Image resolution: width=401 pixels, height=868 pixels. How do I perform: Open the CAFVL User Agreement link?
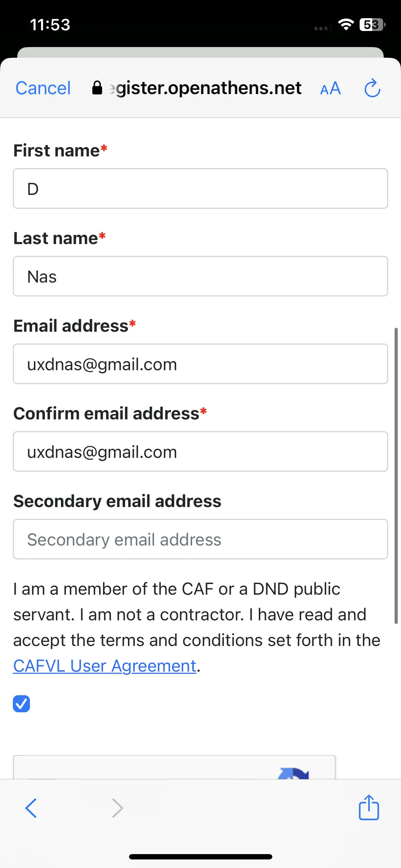[105, 666]
